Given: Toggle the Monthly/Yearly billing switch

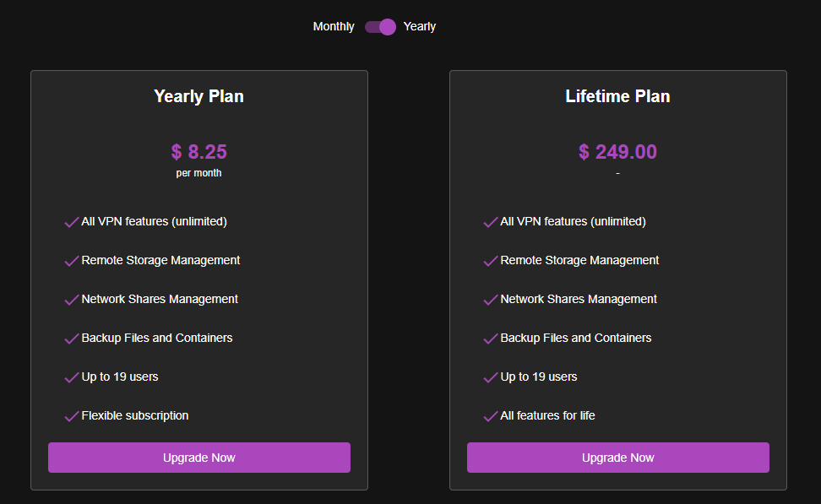Looking at the screenshot, I should point(380,27).
